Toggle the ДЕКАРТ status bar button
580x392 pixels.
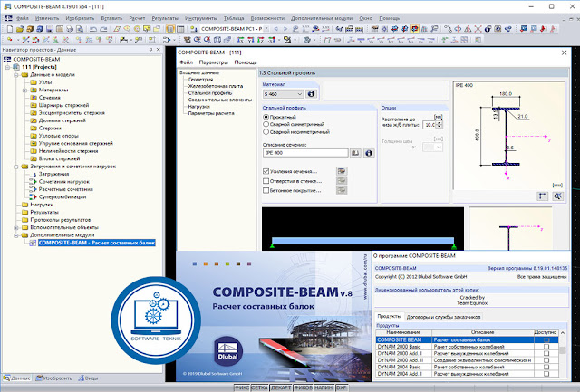[x=281, y=388]
